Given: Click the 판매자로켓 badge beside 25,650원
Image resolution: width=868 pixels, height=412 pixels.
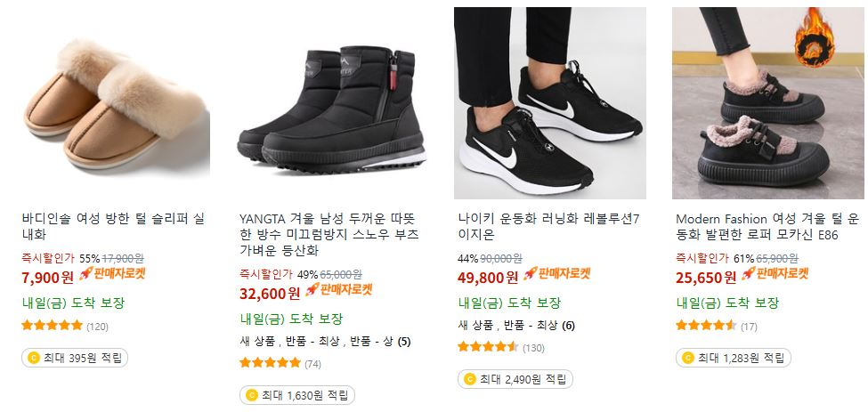Looking at the screenshot, I should pyautogui.click(x=775, y=273).
